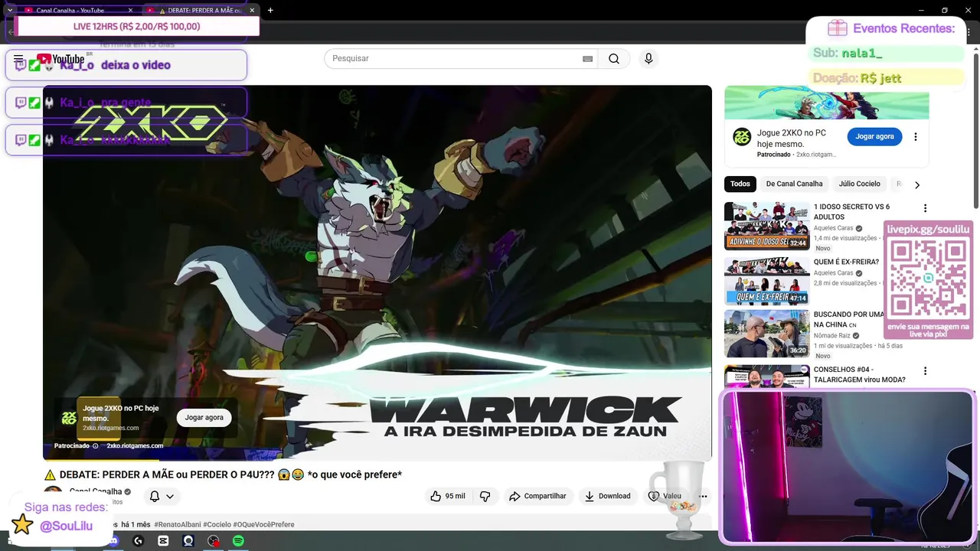Dislike the video with thumbs down
This screenshot has height=551, width=980.
click(485, 496)
